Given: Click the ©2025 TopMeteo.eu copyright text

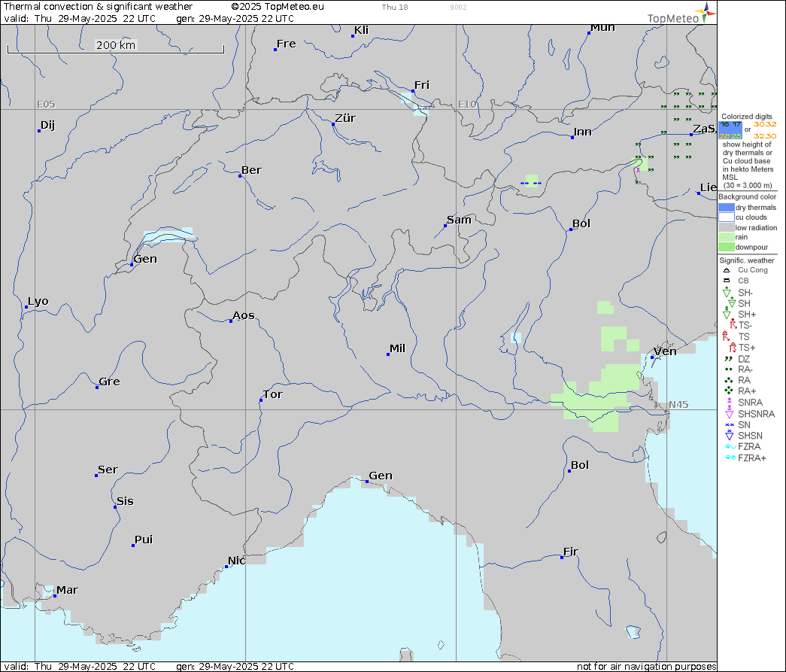Looking at the screenshot, I should pos(278,7).
